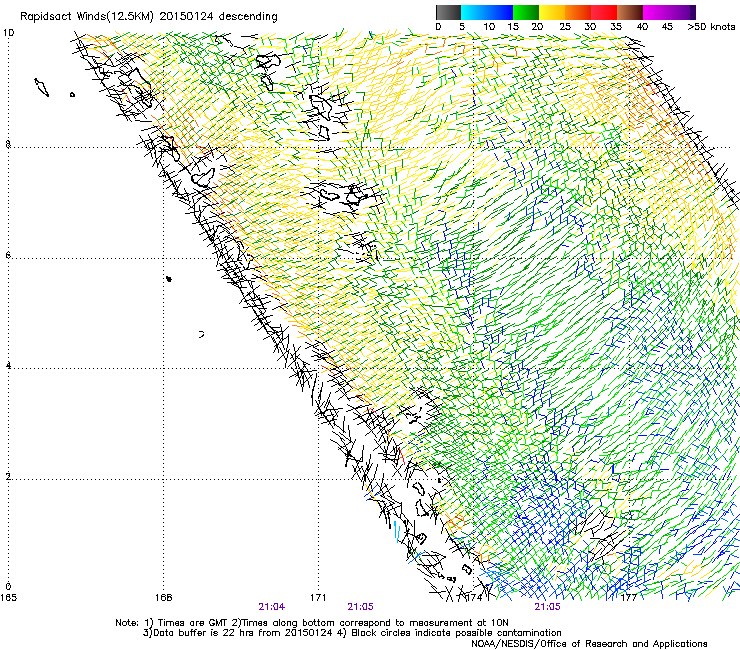Click the purple '21:04' pass time
This screenshot has width=740, height=650.
click(x=272, y=607)
